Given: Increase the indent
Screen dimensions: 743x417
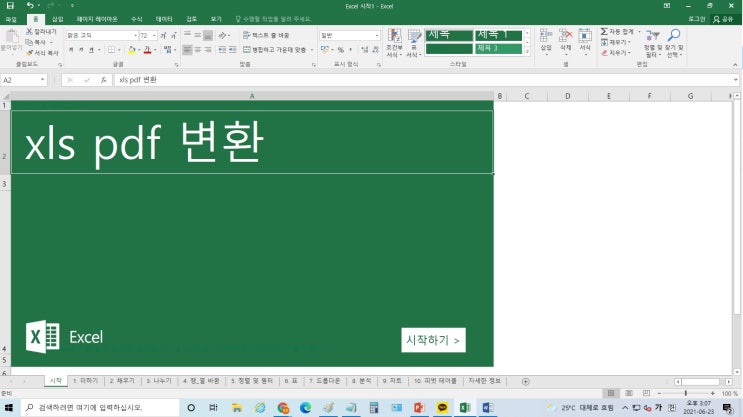Looking at the screenshot, I should pos(232,49).
